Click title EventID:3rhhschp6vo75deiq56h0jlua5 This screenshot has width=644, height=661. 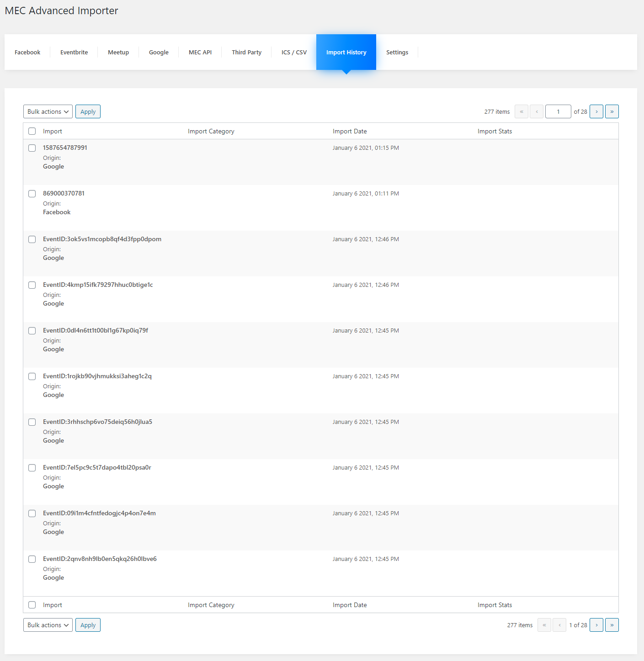(97, 422)
